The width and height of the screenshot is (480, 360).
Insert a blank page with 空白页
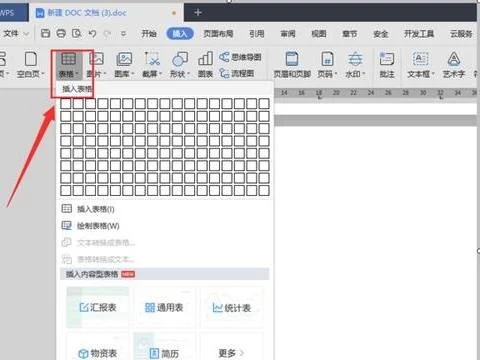pos(31,65)
